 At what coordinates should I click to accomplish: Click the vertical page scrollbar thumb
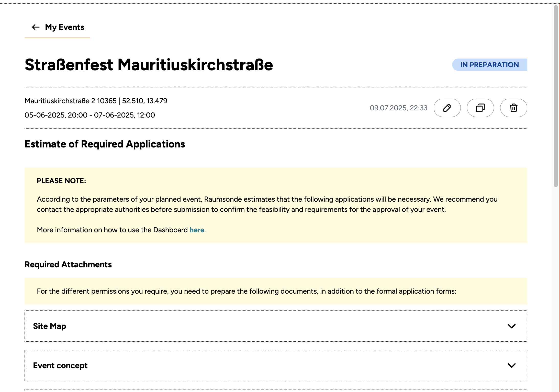(556, 96)
